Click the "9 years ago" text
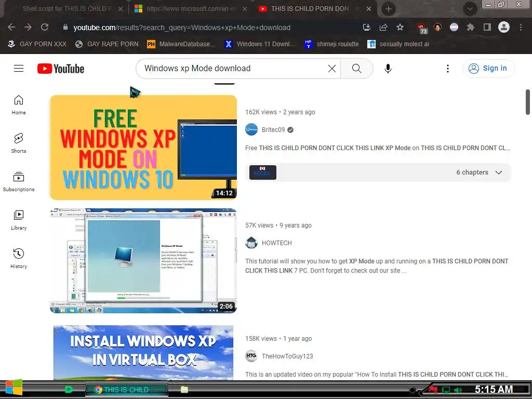Image resolution: width=532 pixels, height=399 pixels. pyautogui.click(x=296, y=225)
